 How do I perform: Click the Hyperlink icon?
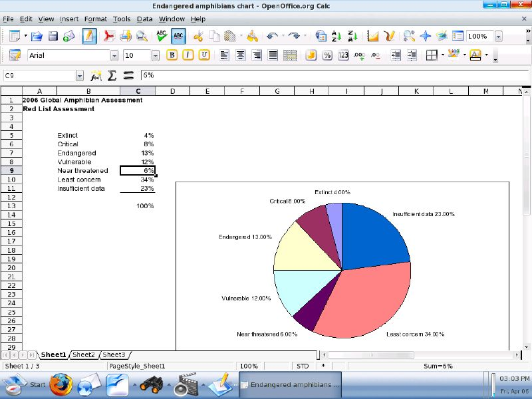pyautogui.click(x=321, y=36)
